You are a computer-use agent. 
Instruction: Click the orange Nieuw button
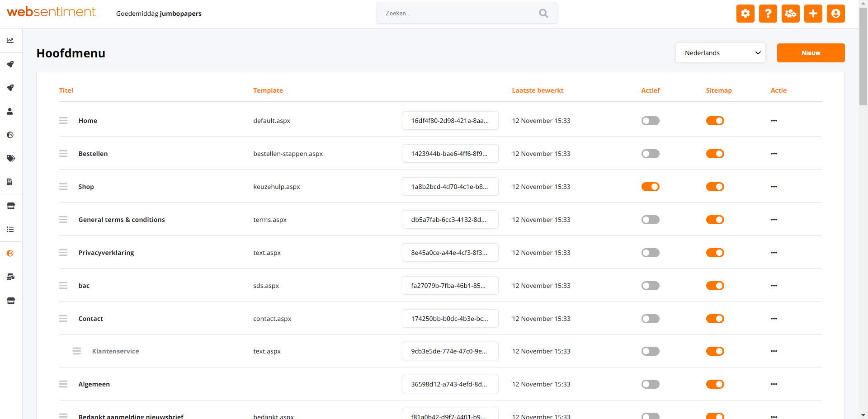click(x=811, y=53)
